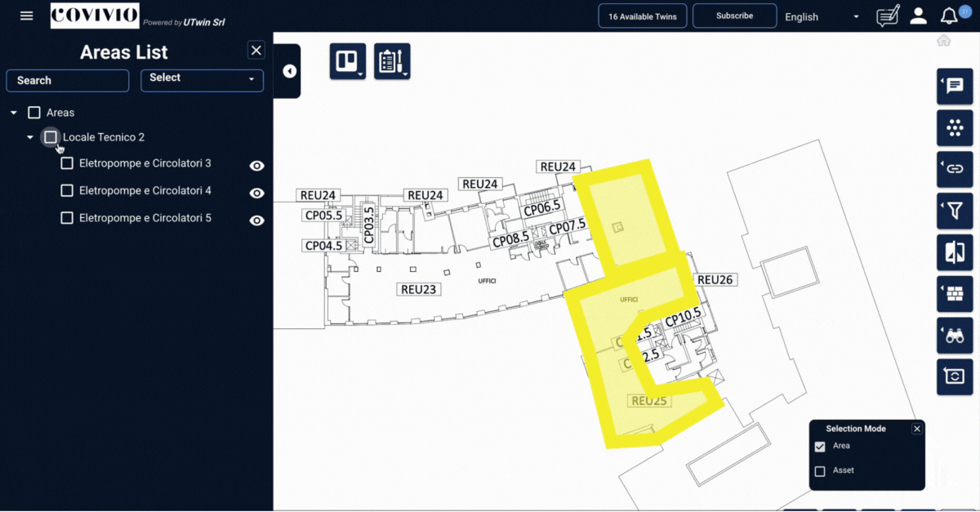980x512 pixels.
Task: Open the funnel filter tool
Action: [954, 211]
